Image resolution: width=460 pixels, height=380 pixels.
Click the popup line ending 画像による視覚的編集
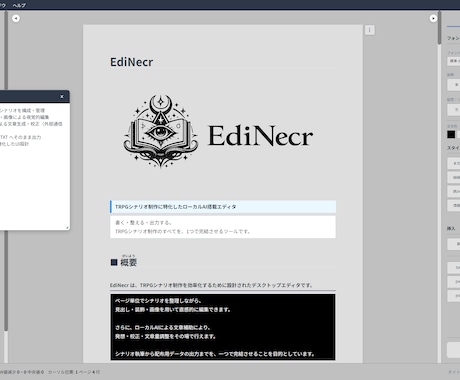[25, 117]
